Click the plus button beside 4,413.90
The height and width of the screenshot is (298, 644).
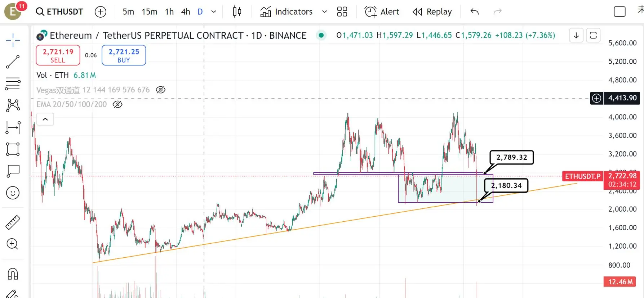click(x=597, y=98)
